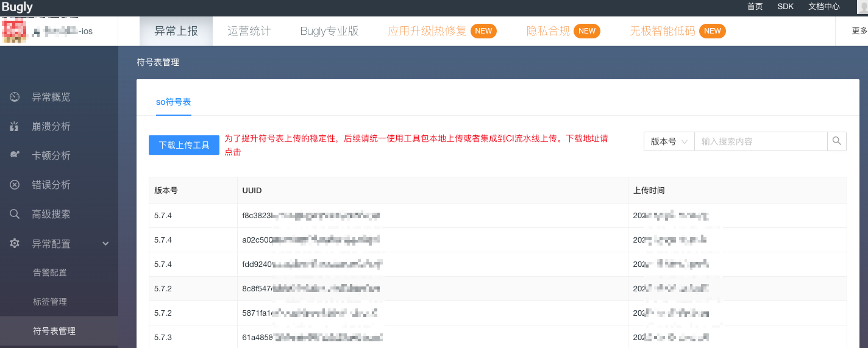Click the 上传时间 column header
Viewport: 868px width, 348px height.
[x=649, y=190]
